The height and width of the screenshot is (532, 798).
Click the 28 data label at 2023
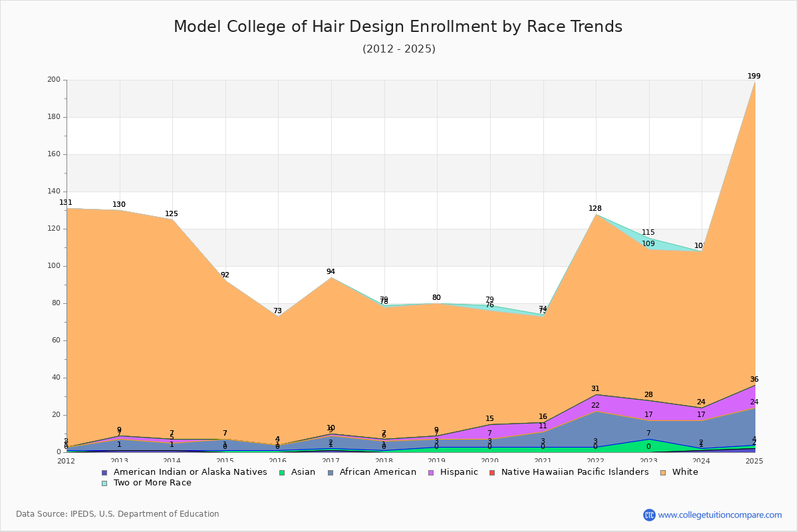click(648, 395)
